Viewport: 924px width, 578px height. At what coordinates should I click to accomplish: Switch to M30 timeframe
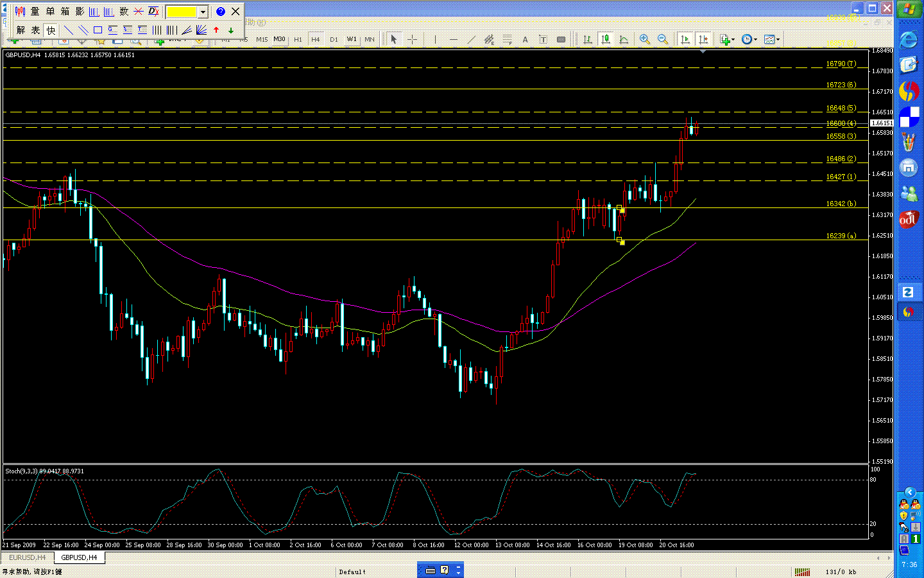(279, 39)
